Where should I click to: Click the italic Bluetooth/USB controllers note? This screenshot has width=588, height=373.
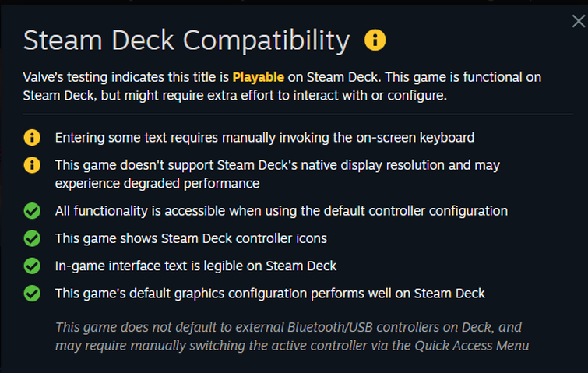point(292,336)
